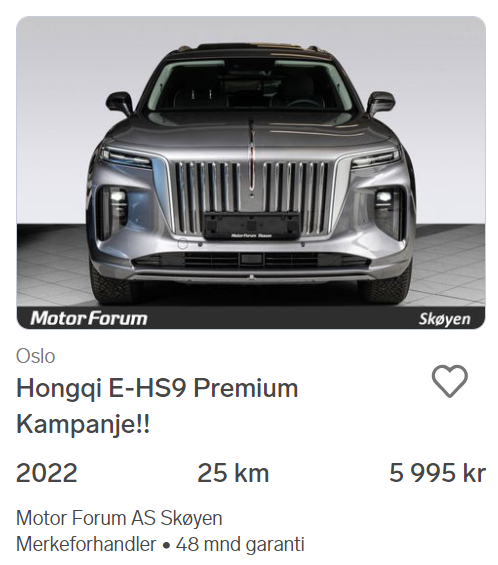Click the lower bumper air intake on the car
Viewport: 498px width, 565px height.
click(252, 260)
